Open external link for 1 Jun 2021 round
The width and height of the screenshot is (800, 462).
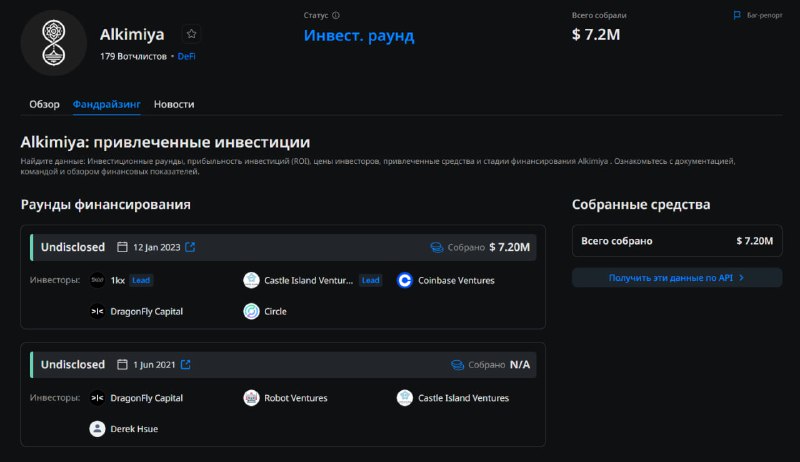click(x=185, y=365)
